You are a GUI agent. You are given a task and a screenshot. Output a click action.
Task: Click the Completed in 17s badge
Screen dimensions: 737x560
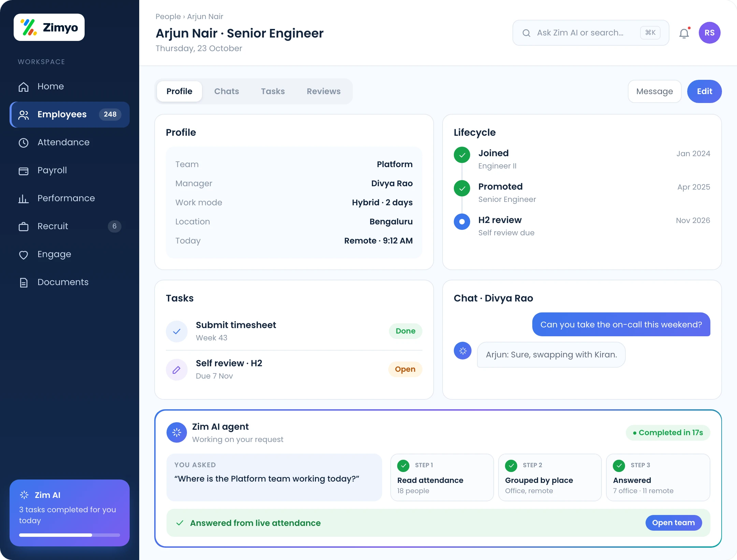pos(668,433)
